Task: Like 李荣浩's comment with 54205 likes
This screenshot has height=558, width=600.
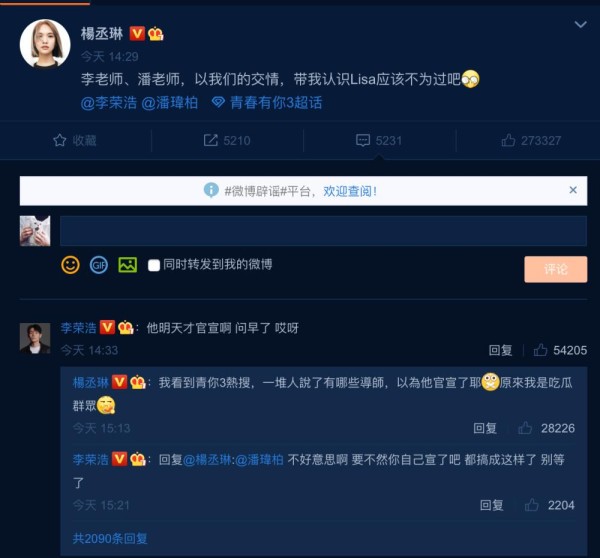Action: 540,350
